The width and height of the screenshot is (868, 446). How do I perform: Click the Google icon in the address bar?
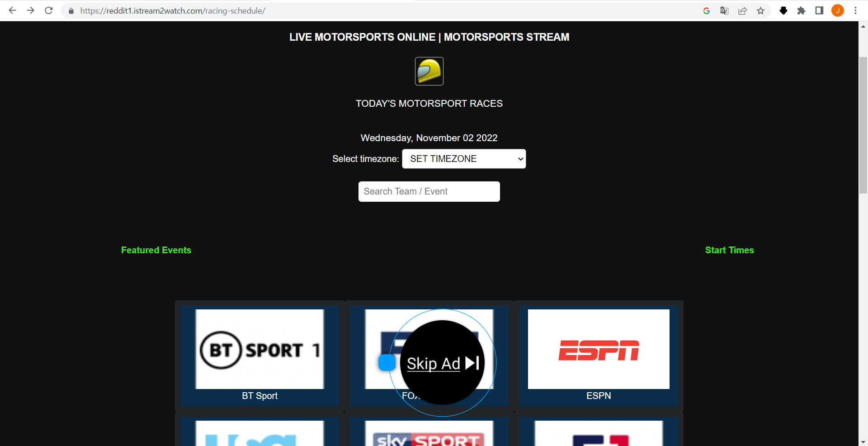pyautogui.click(x=707, y=11)
